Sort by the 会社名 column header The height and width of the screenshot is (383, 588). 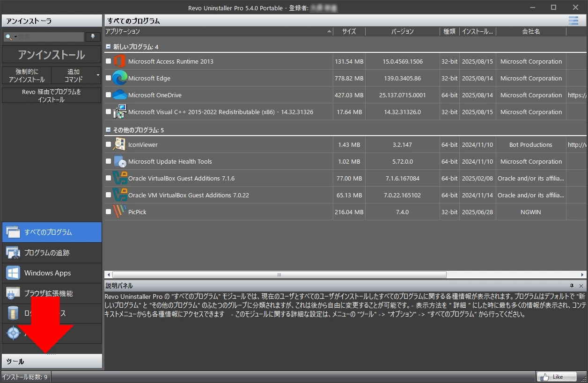[x=531, y=31]
